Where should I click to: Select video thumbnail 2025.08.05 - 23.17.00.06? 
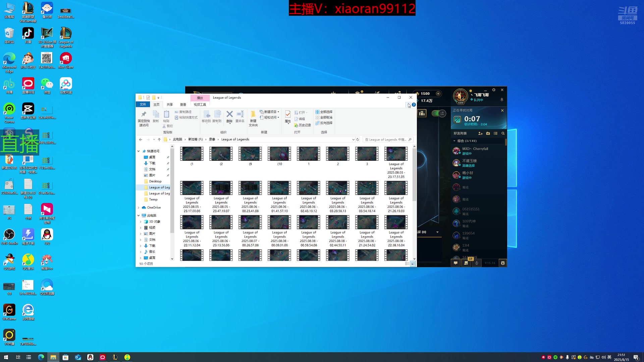(192, 197)
